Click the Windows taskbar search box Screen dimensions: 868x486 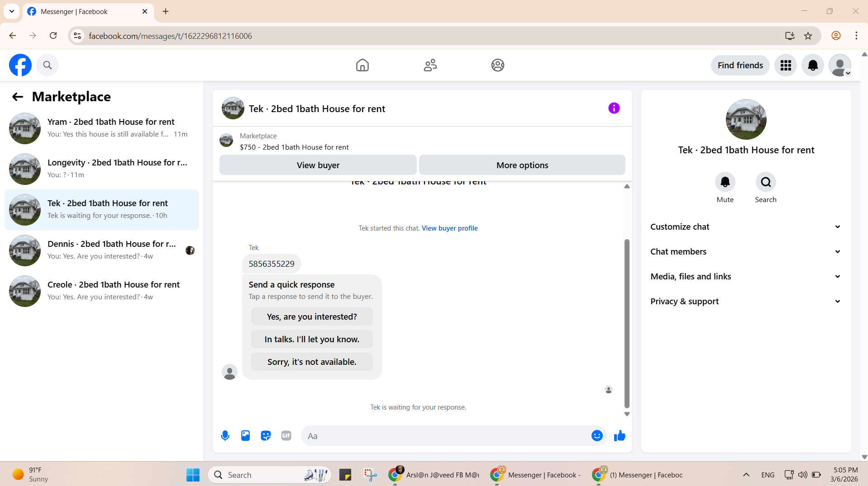point(270,475)
